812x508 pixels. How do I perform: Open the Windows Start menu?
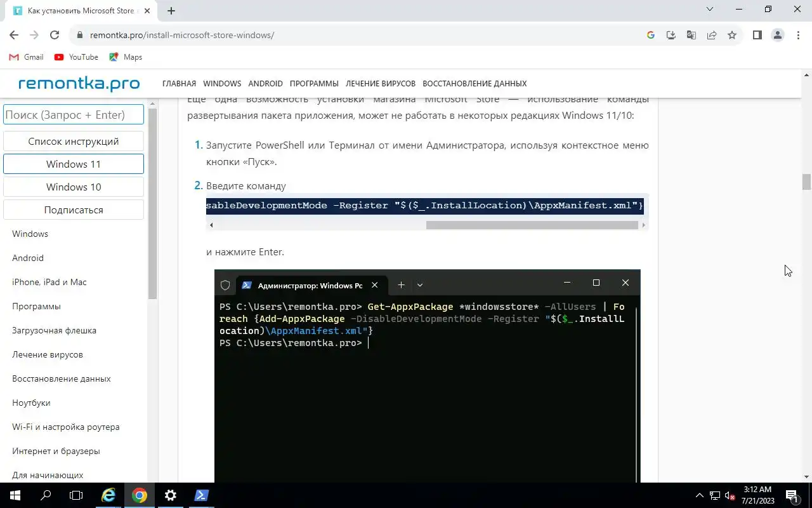(15, 495)
